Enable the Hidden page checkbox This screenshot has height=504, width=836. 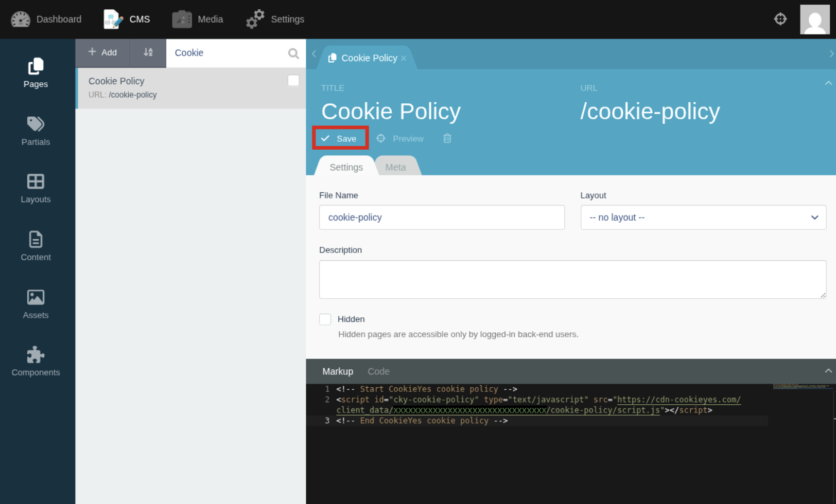pos(325,319)
